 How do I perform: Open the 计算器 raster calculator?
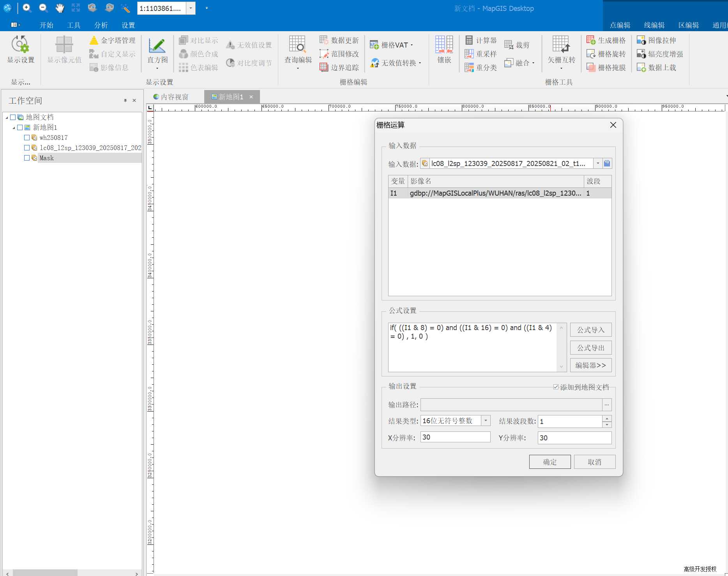point(481,41)
